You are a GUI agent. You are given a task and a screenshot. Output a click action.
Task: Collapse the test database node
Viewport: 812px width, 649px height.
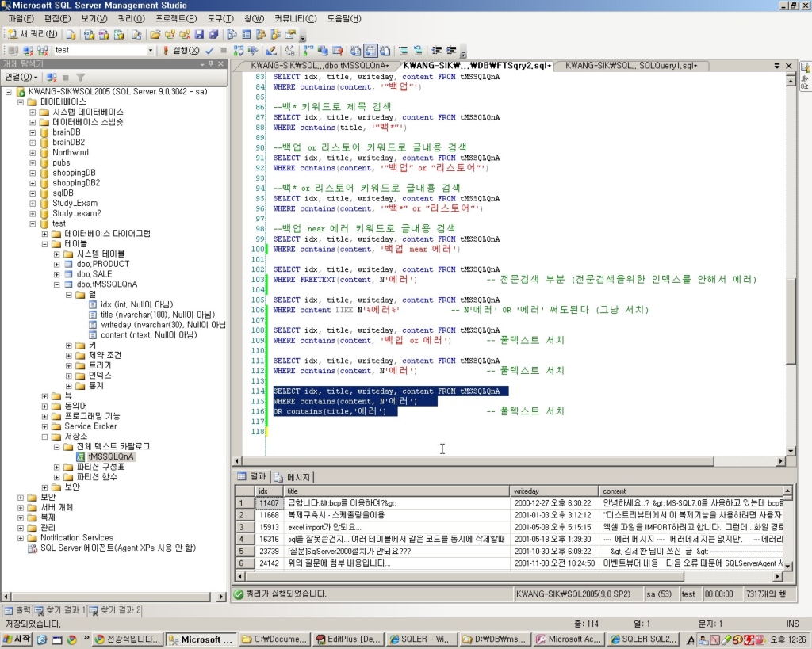click(32, 223)
